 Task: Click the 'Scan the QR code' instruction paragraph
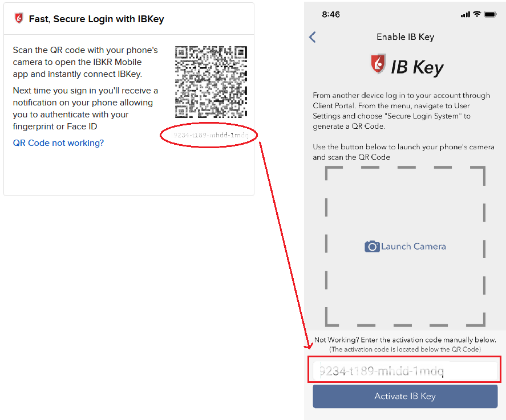pos(85,62)
